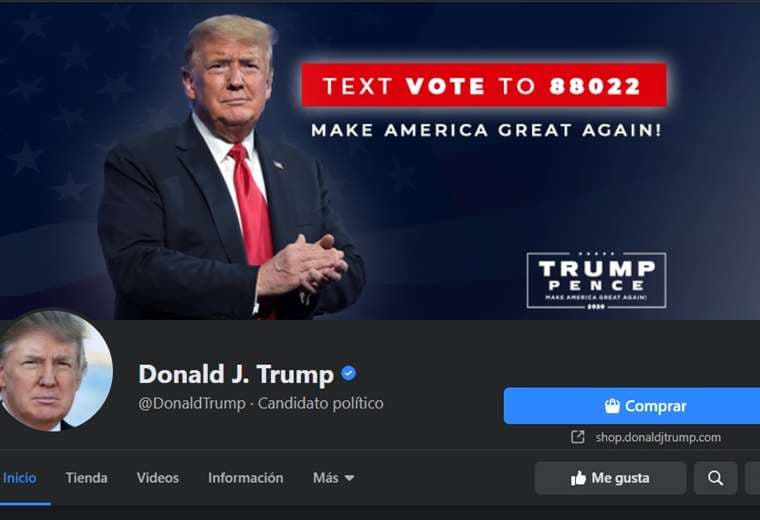Click the shopping bag icon on Comprar
The height and width of the screenshot is (520, 760).
(x=612, y=406)
